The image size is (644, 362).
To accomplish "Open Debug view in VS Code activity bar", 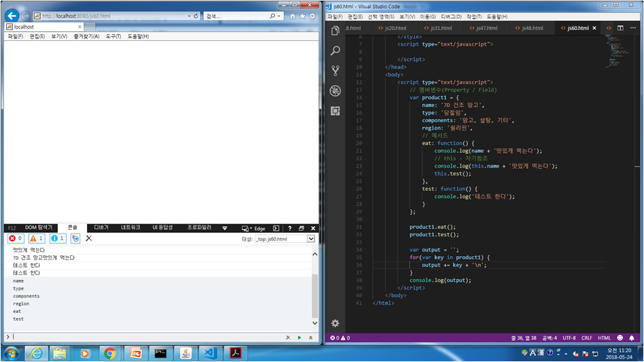I will (335, 90).
